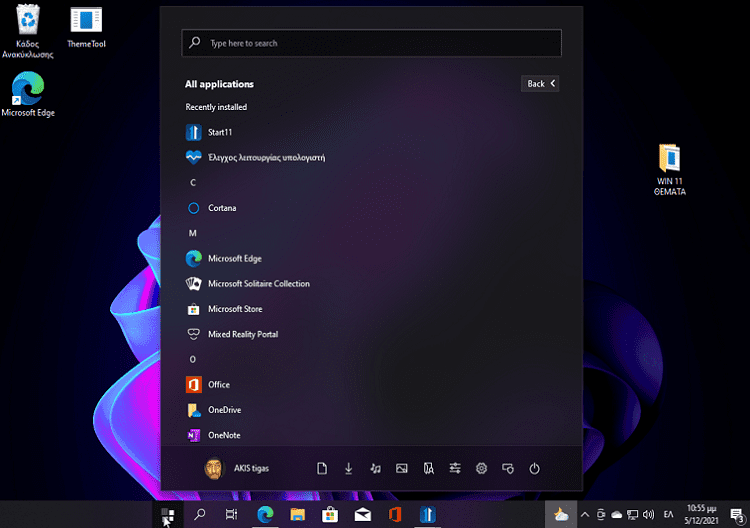Open Microsoft Edge from the taskbar

(x=265, y=515)
